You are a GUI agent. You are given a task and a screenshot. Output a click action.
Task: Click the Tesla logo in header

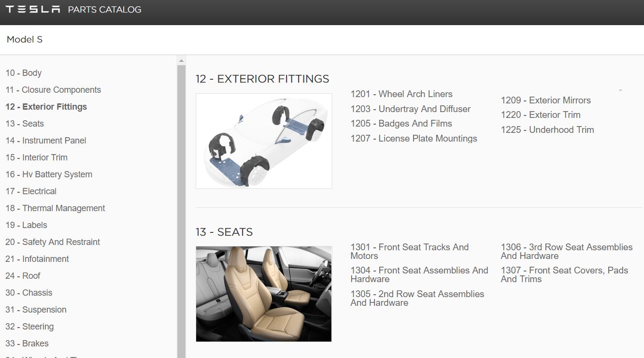pos(33,10)
